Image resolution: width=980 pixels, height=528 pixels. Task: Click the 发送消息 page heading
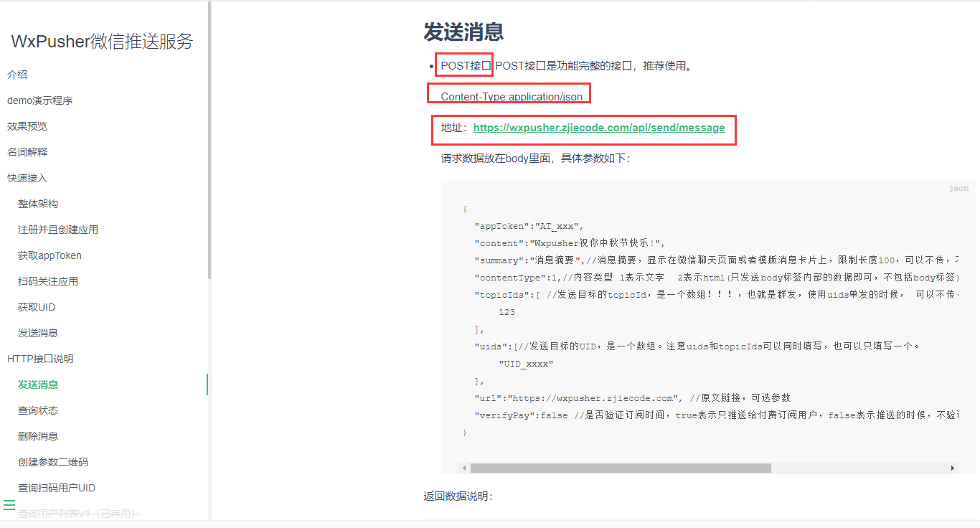[x=463, y=32]
